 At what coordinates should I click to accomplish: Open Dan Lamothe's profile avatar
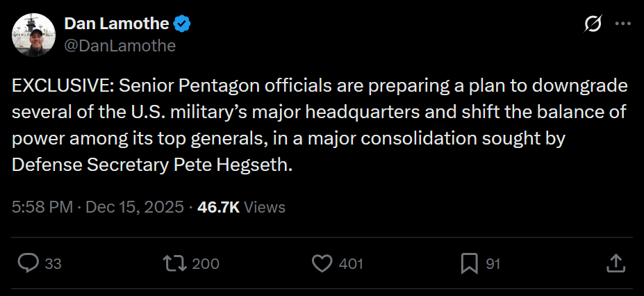(33, 35)
